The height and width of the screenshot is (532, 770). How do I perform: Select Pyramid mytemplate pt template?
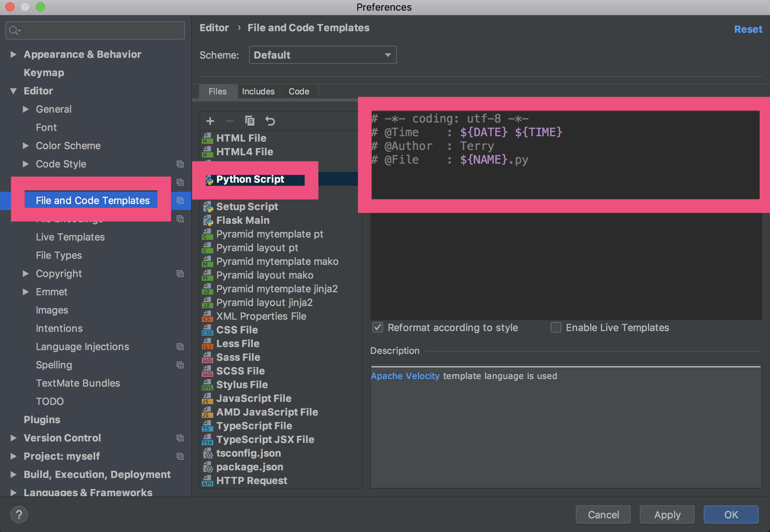(x=270, y=234)
